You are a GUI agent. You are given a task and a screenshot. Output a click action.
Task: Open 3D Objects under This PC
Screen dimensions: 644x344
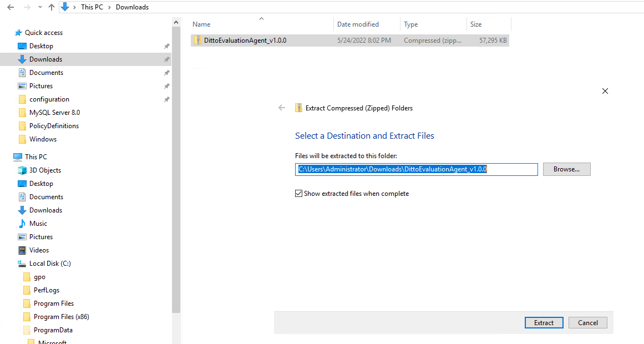click(45, 170)
